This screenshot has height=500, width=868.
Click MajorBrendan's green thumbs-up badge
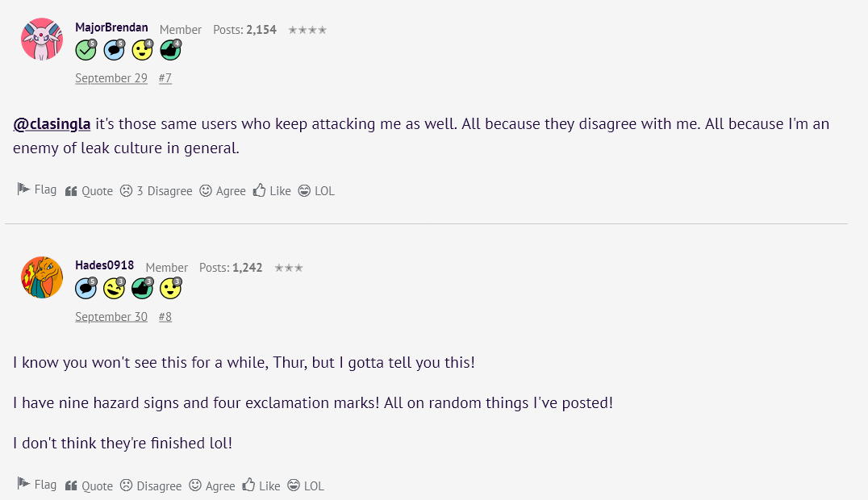170,51
